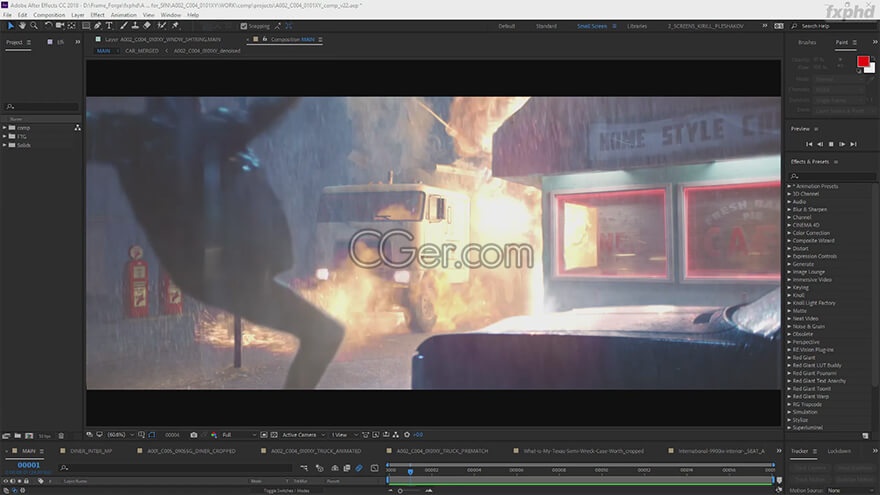Expand the comp folder in Project panel
Screen dimensions: 880x495
[x=4, y=128]
